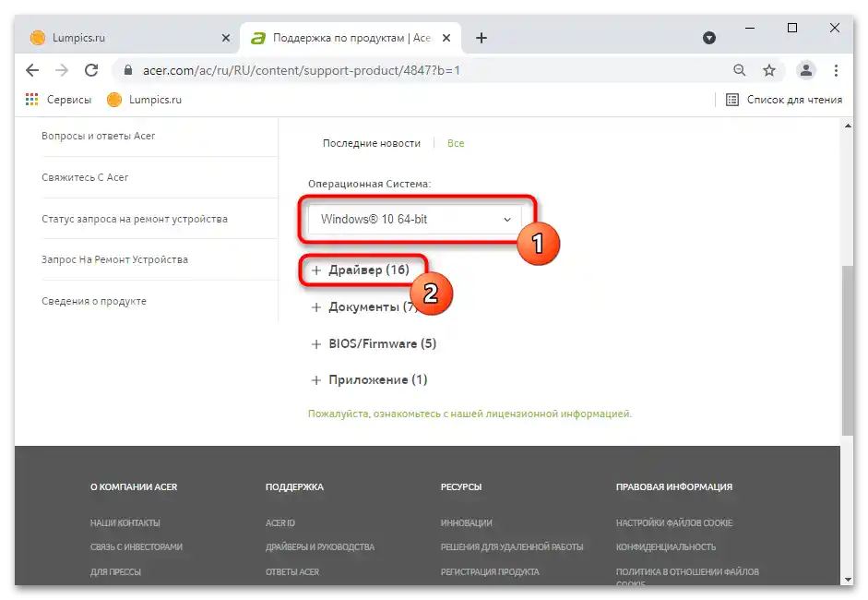Close the Lumpics.ru tab

pos(226,38)
